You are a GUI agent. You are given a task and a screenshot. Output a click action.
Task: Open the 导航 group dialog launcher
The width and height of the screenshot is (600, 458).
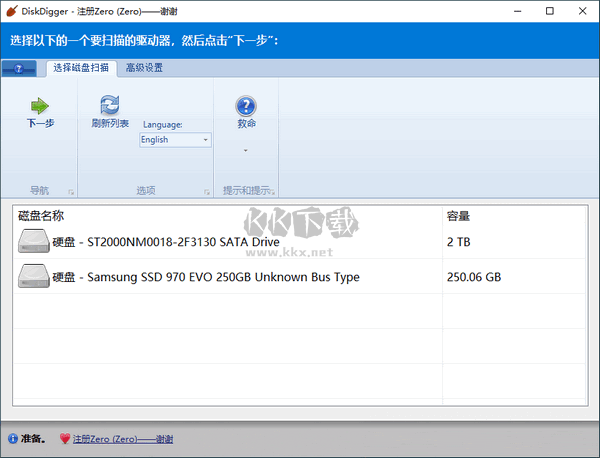click(71, 192)
